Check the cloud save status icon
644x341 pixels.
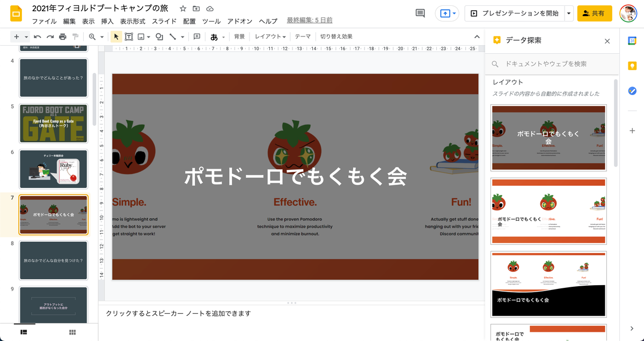click(x=210, y=9)
